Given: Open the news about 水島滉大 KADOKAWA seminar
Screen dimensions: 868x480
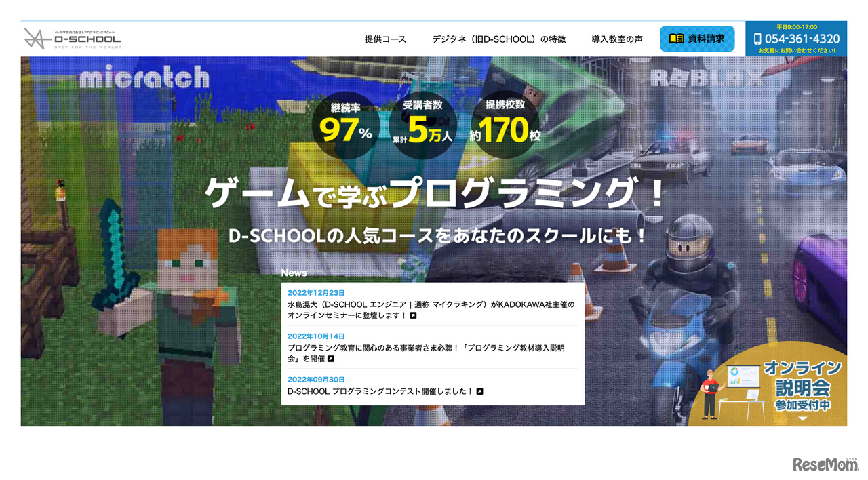Looking at the screenshot, I should pos(431,310).
